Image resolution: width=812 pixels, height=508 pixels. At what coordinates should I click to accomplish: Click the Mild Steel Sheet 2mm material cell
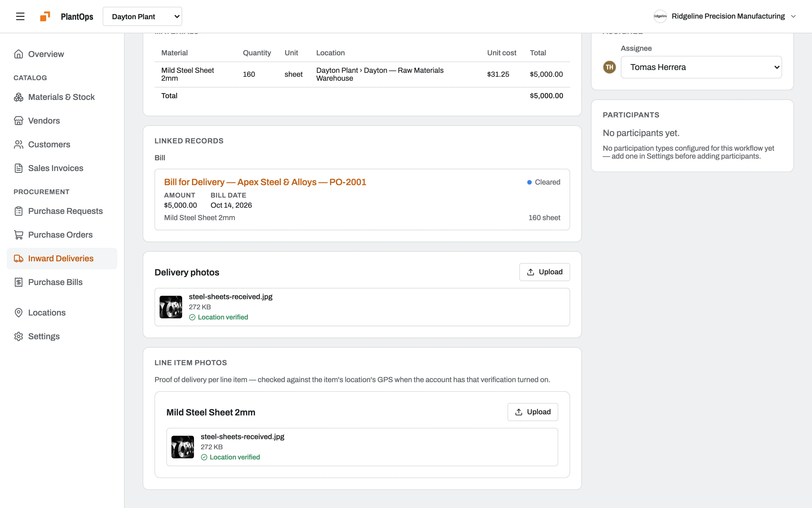(x=187, y=74)
